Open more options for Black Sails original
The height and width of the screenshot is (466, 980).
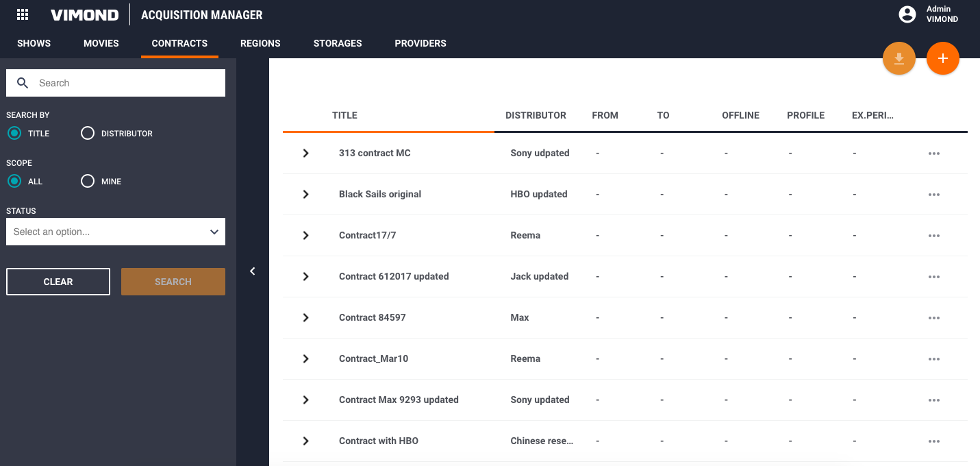[934, 195]
